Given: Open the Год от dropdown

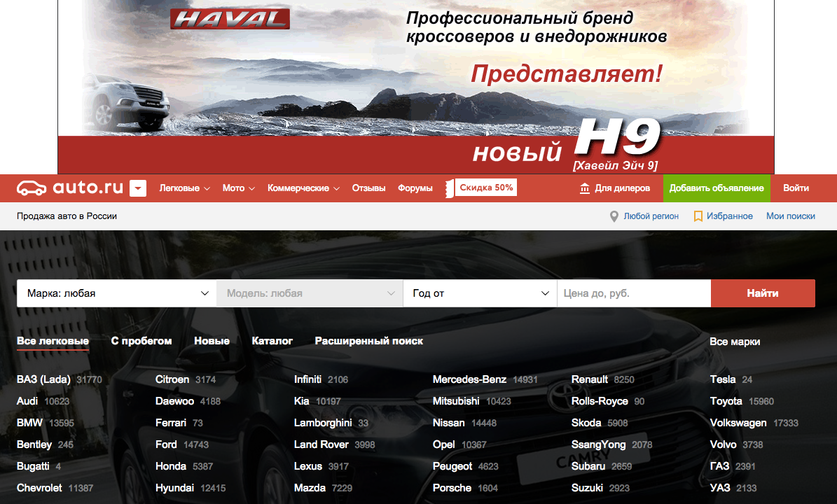Looking at the screenshot, I should pyautogui.click(x=480, y=293).
